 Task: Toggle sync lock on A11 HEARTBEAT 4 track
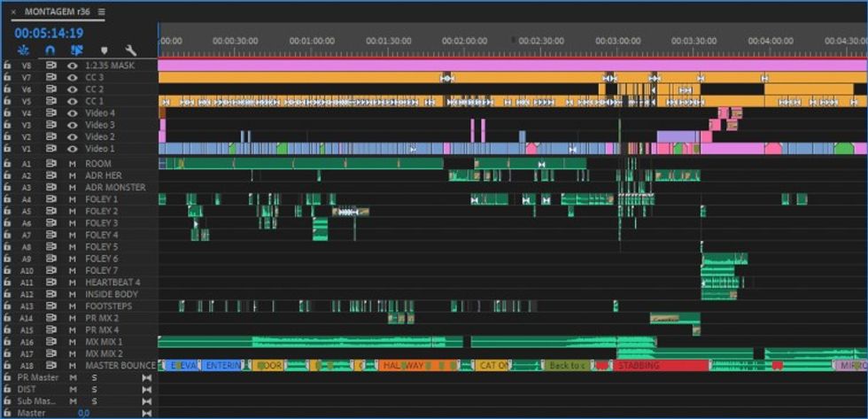(51, 283)
